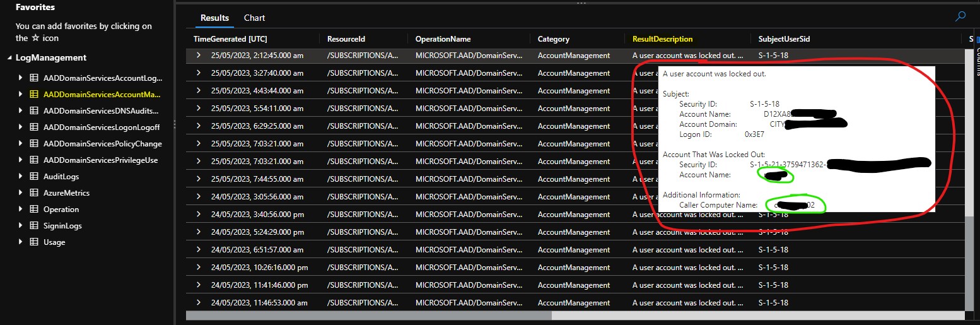Expand the 10:26:16.000 pm result row
The height and width of the screenshot is (325, 980).
pyautogui.click(x=199, y=267)
